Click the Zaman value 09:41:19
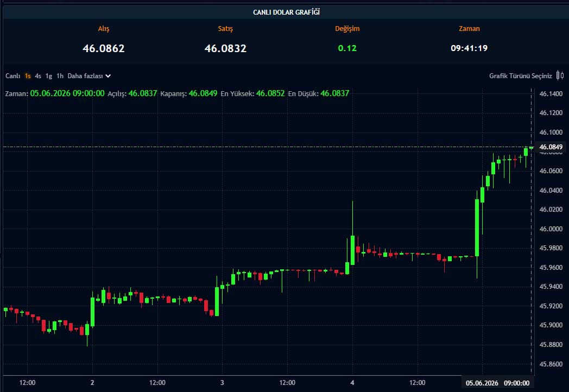 coord(469,48)
